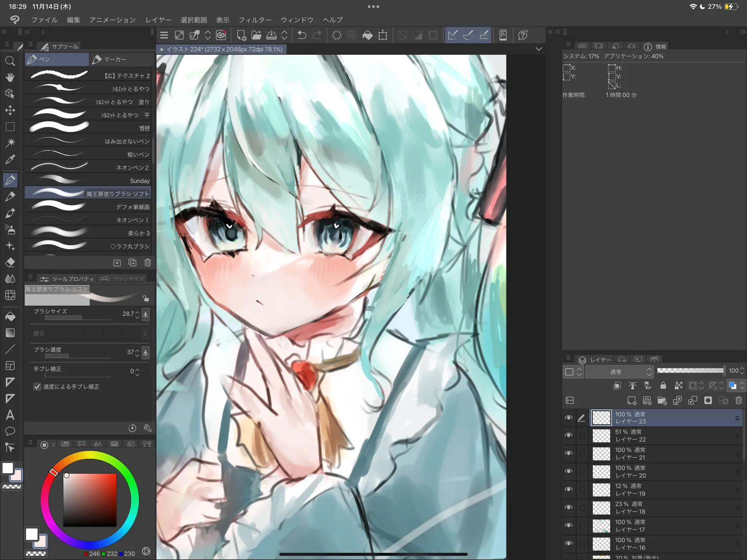
Task: Hide layer レイヤー 22 with eye icon
Action: [x=568, y=435]
